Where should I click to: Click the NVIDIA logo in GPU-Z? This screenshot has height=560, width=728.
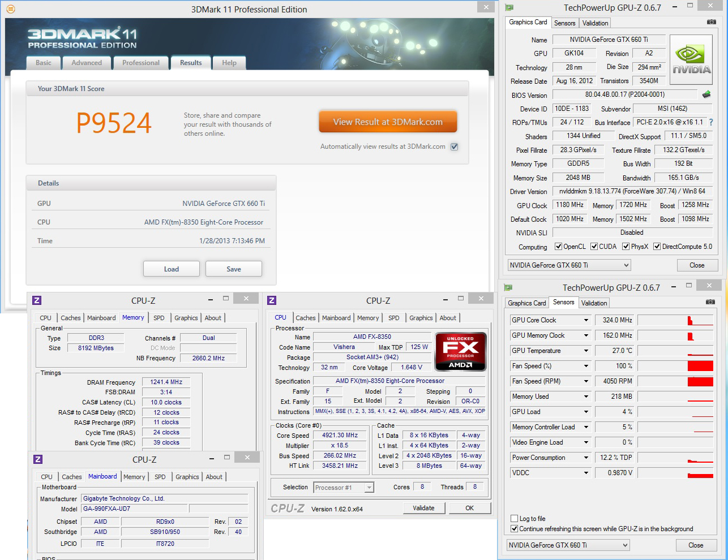click(x=691, y=60)
